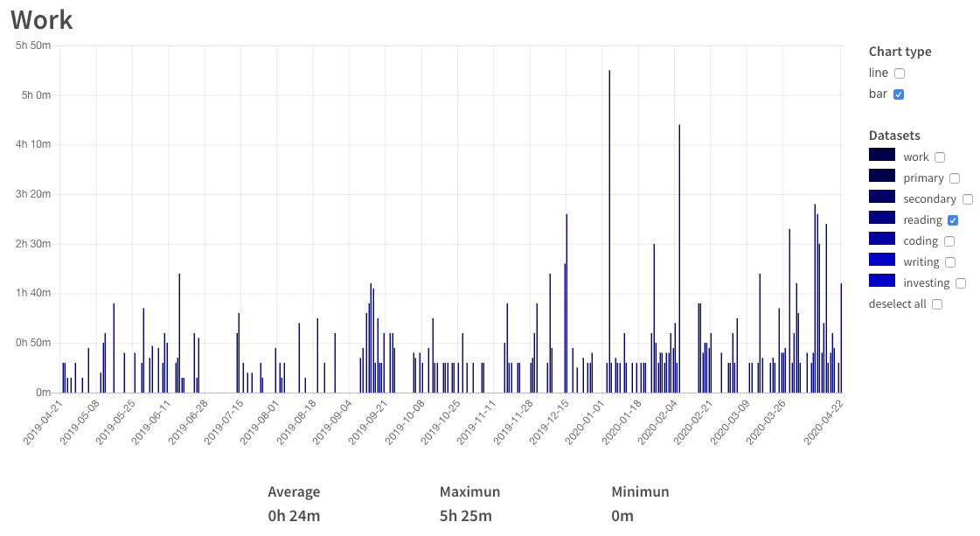Check the secondary dataset checkbox

pos(967,199)
